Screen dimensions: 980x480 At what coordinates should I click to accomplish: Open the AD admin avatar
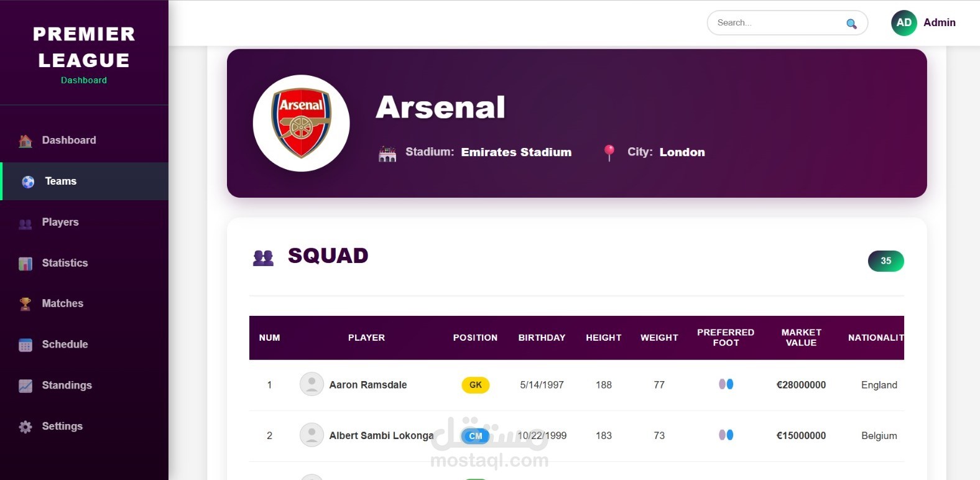pyautogui.click(x=904, y=23)
